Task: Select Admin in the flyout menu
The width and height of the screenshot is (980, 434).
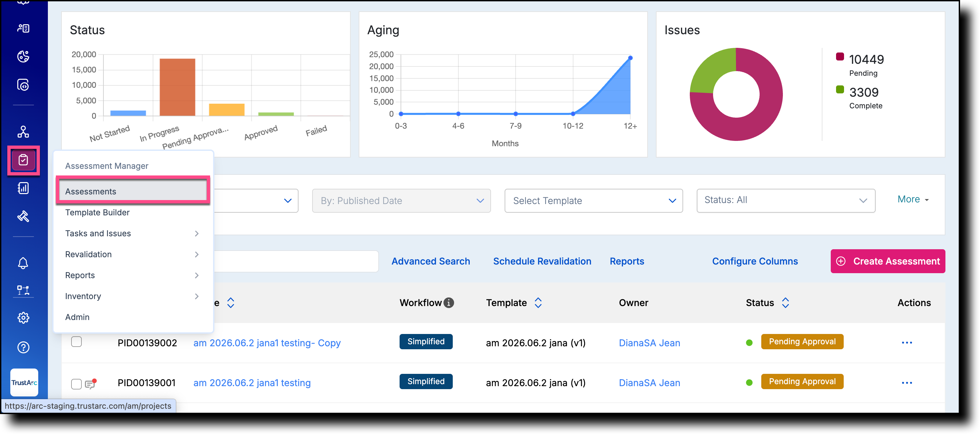Action: pos(77,317)
